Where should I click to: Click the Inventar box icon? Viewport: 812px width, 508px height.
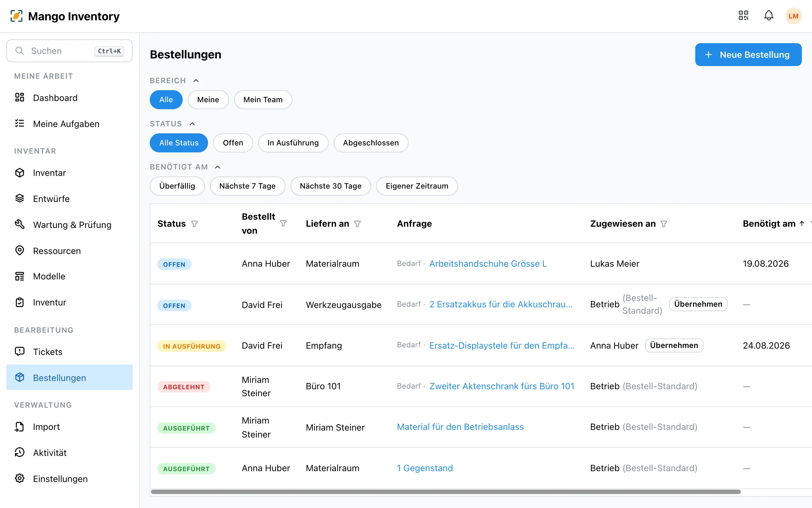(x=20, y=172)
